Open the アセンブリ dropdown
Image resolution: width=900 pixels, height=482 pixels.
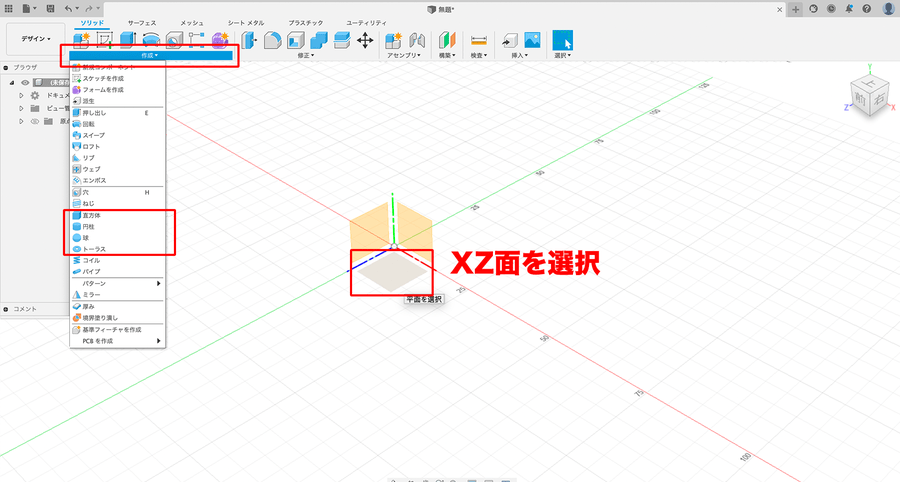point(404,55)
